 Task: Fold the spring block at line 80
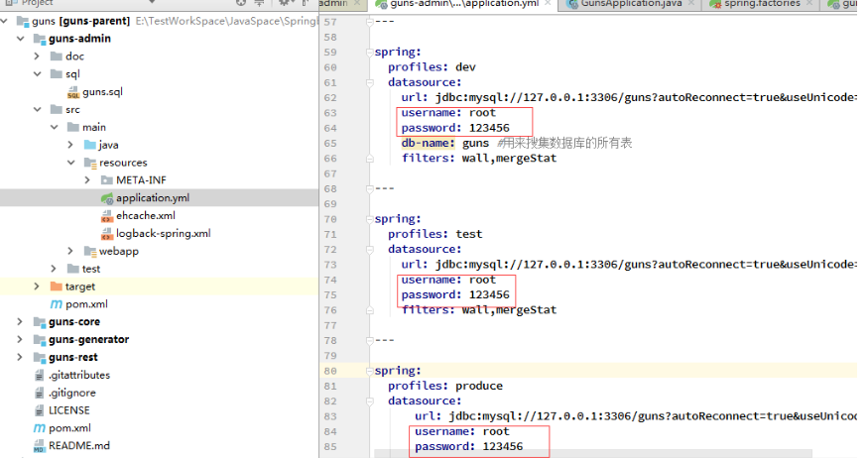tap(370, 371)
